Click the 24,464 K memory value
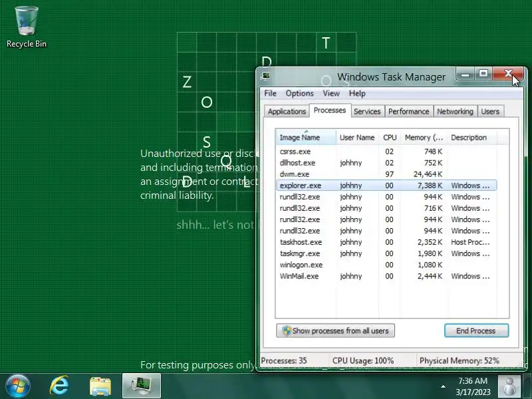 [428, 174]
